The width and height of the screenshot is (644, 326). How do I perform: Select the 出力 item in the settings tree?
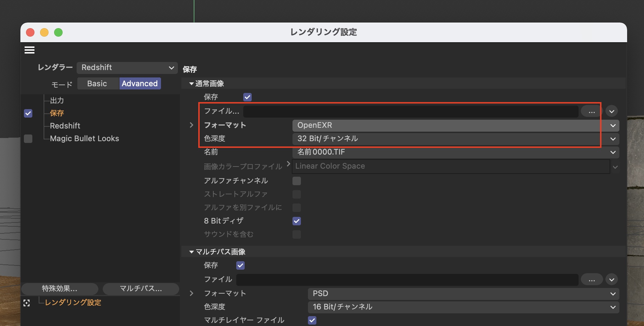[x=57, y=101]
